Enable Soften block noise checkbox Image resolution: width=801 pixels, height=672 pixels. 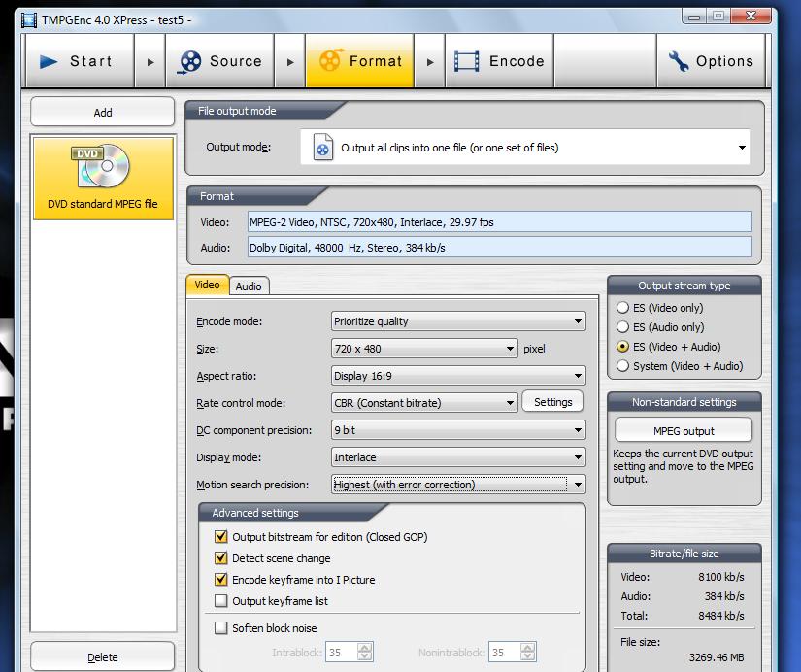[220, 628]
